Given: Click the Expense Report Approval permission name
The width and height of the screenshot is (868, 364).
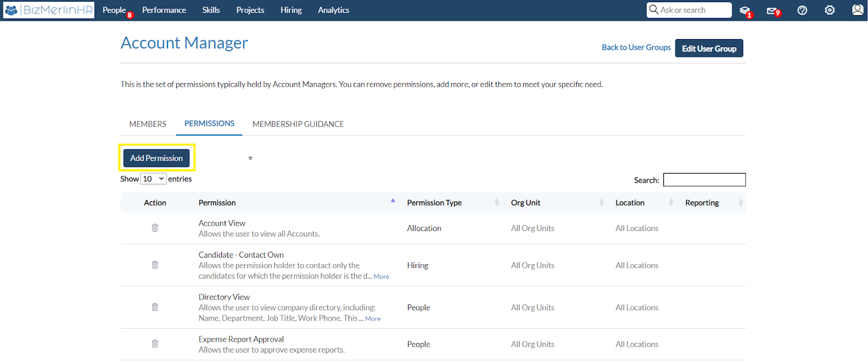Looking at the screenshot, I should point(241,340).
